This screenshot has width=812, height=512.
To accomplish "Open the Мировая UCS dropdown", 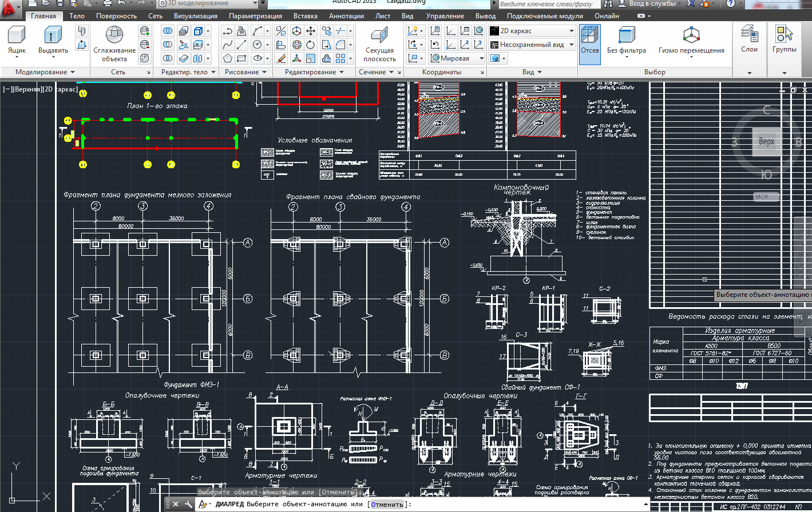I will coord(457,58).
